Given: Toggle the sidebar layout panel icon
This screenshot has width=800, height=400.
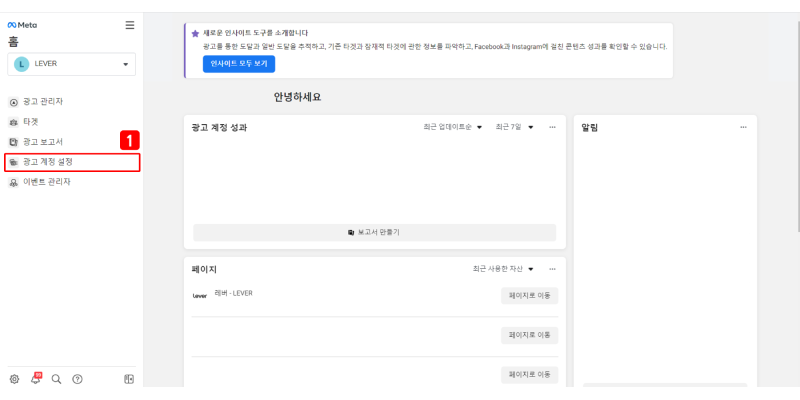Looking at the screenshot, I should tap(129, 379).
